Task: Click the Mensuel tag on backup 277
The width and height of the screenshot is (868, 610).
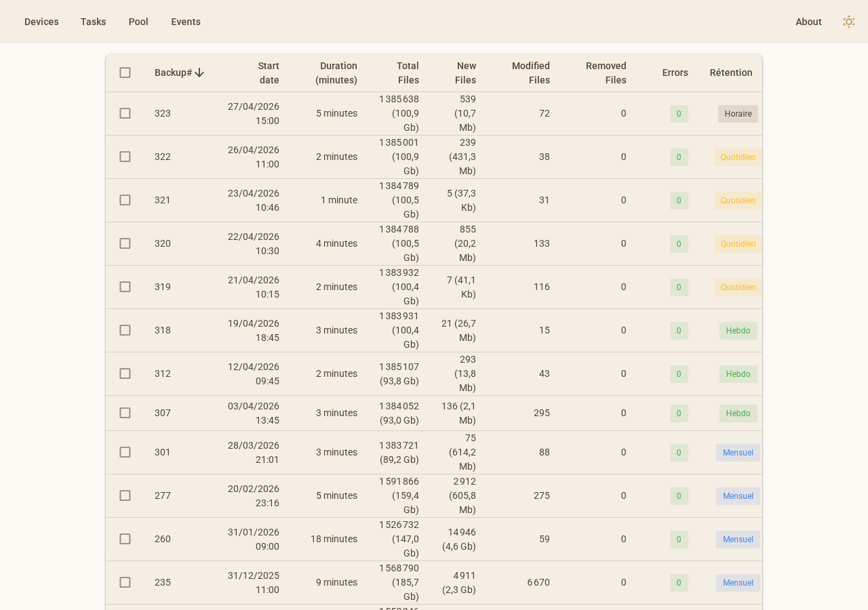Action: click(x=738, y=496)
